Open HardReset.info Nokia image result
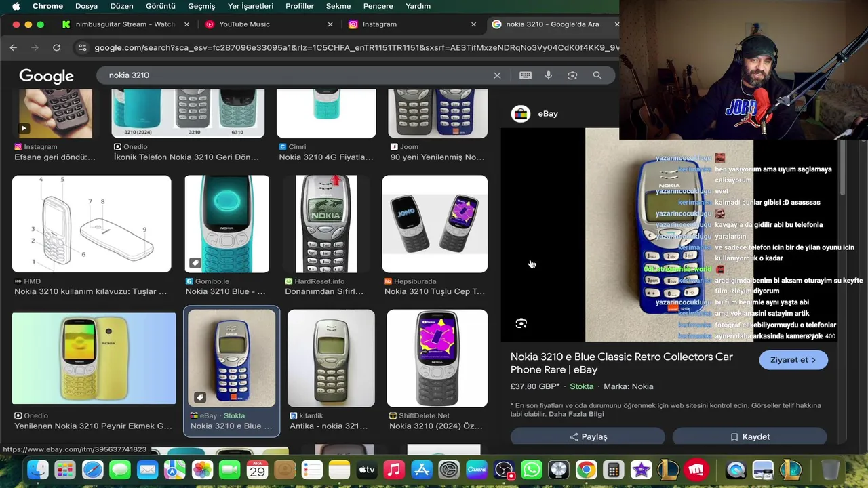Image resolution: width=868 pixels, height=488 pixels. click(326, 224)
